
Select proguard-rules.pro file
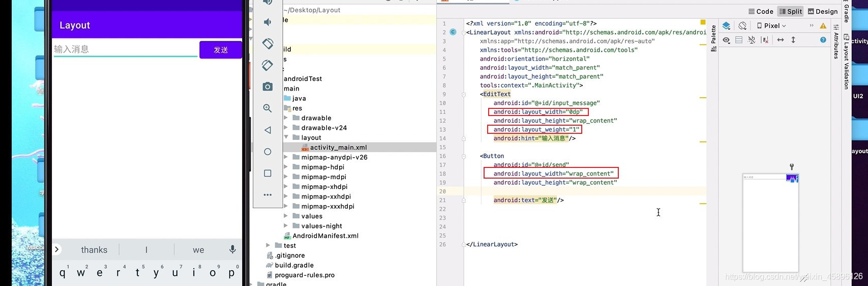(x=301, y=275)
